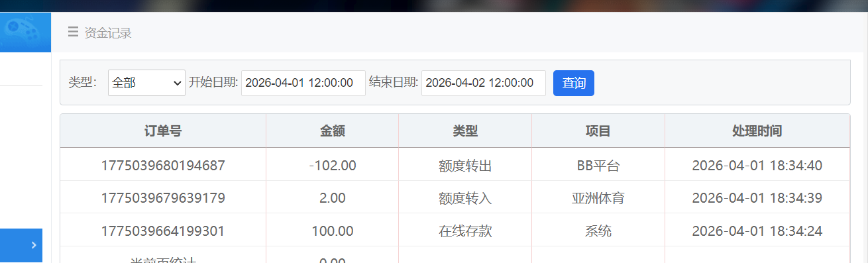Click the 处理时间 column header
This screenshot has width=868, height=263.
pos(757,131)
